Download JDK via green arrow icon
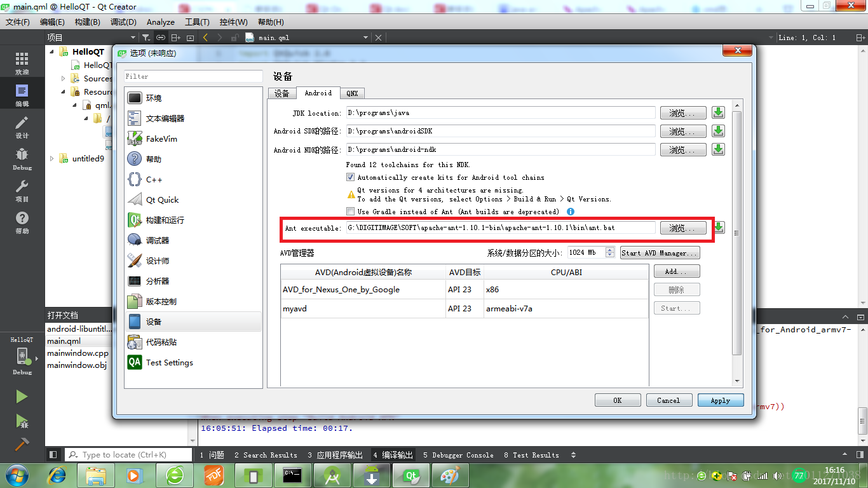 tap(718, 113)
